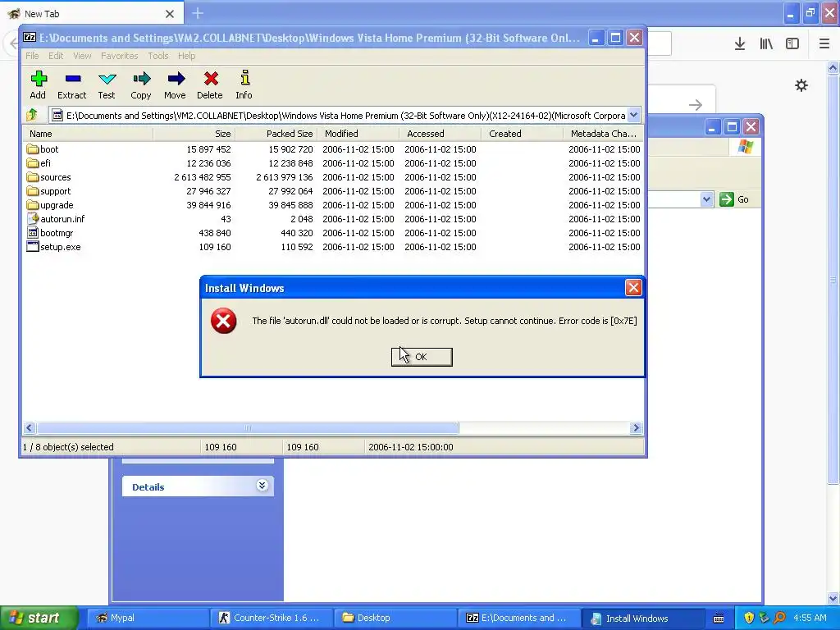
Task: Open the Windows start menu
Action: (39, 618)
